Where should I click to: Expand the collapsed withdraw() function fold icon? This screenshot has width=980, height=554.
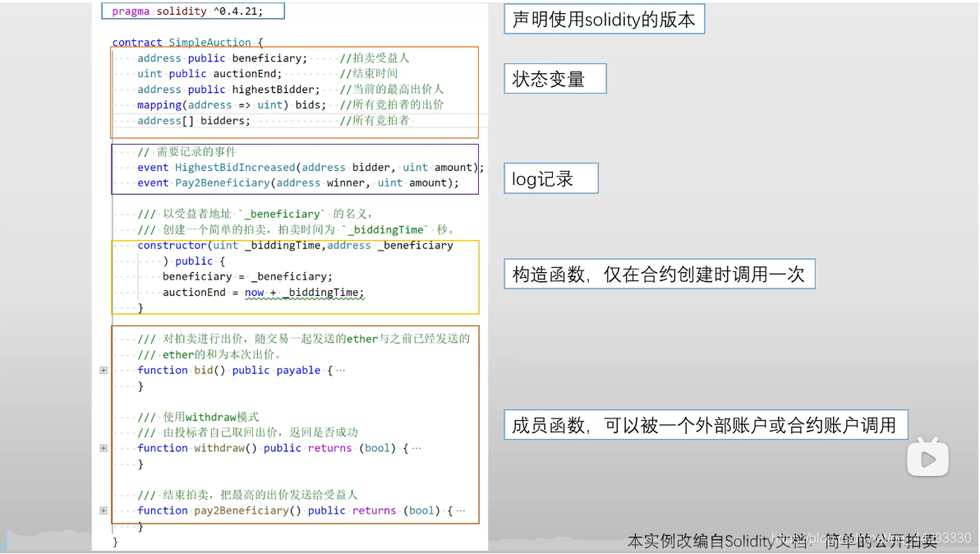click(x=104, y=448)
